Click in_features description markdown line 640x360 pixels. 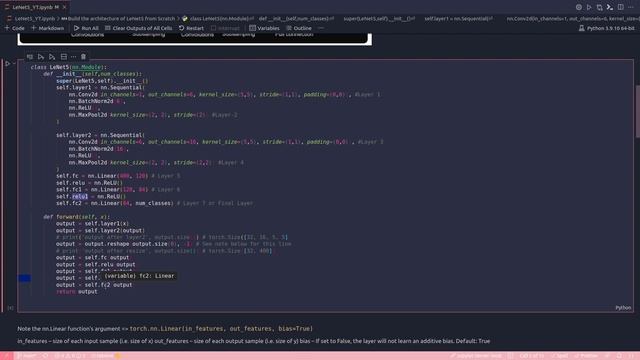[253, 341]
